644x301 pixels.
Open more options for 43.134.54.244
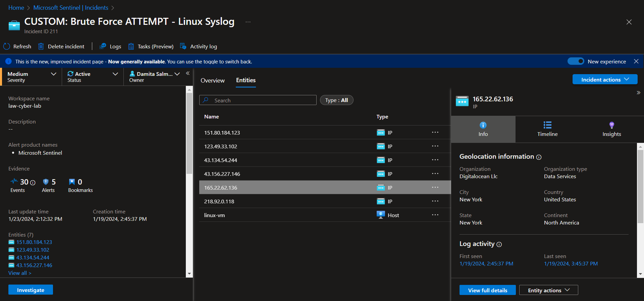pyautogui.click(x=435, y=160)
